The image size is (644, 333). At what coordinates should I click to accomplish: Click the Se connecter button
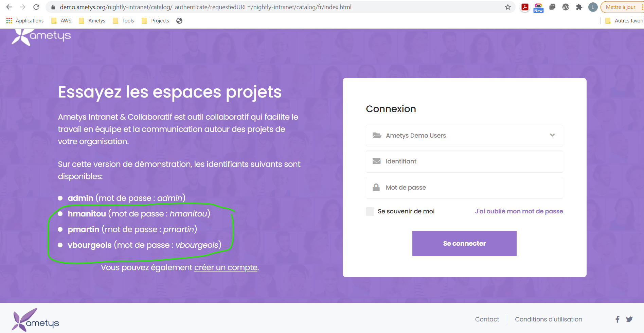tap(464, 243)
